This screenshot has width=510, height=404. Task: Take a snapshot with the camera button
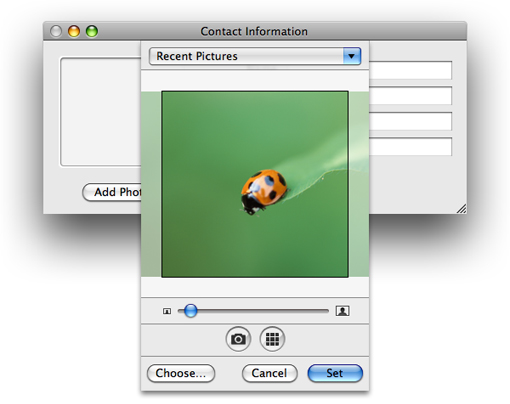(238, 339)
